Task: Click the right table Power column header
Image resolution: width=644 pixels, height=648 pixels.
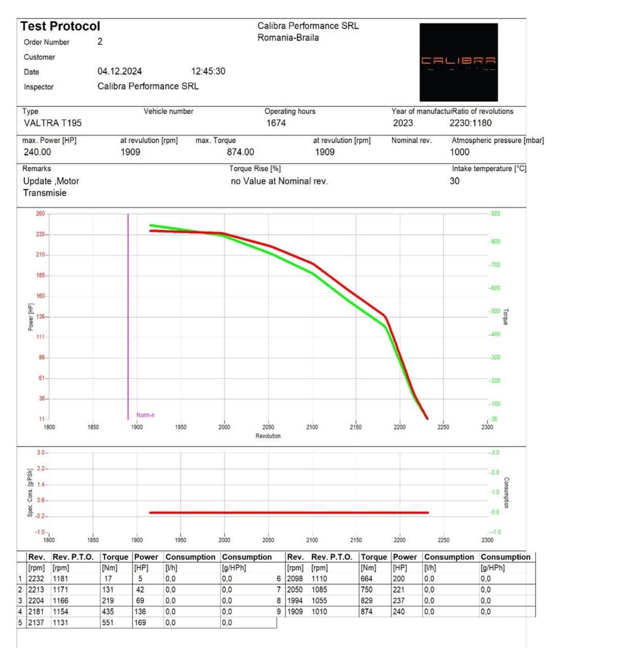Action: pyautogui.click(x=405, y=557)
